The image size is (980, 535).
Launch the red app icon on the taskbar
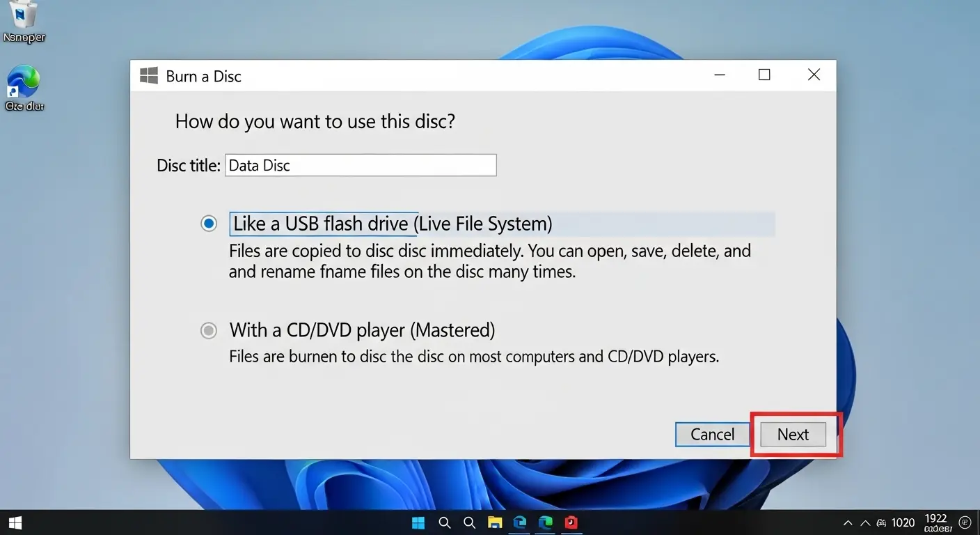click(571, 522)
